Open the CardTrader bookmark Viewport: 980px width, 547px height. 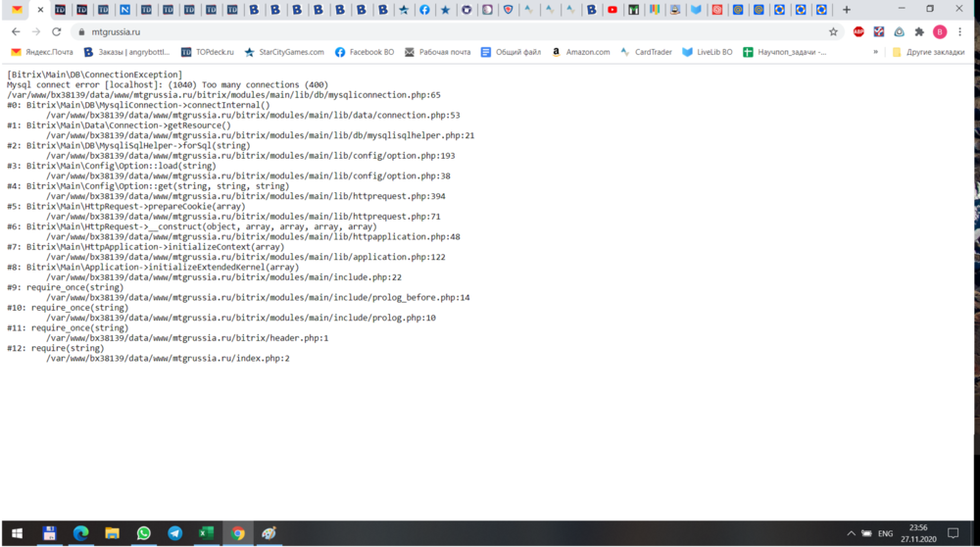coord(646,52)
